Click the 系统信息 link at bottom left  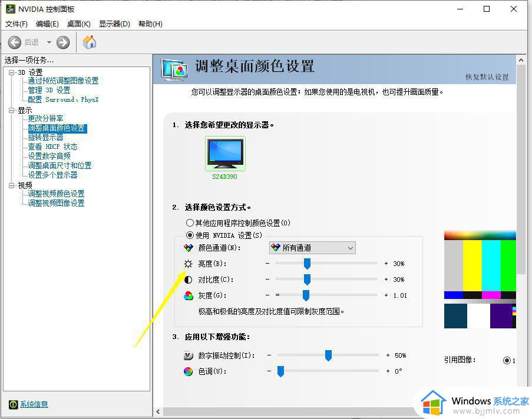(34, 404)
